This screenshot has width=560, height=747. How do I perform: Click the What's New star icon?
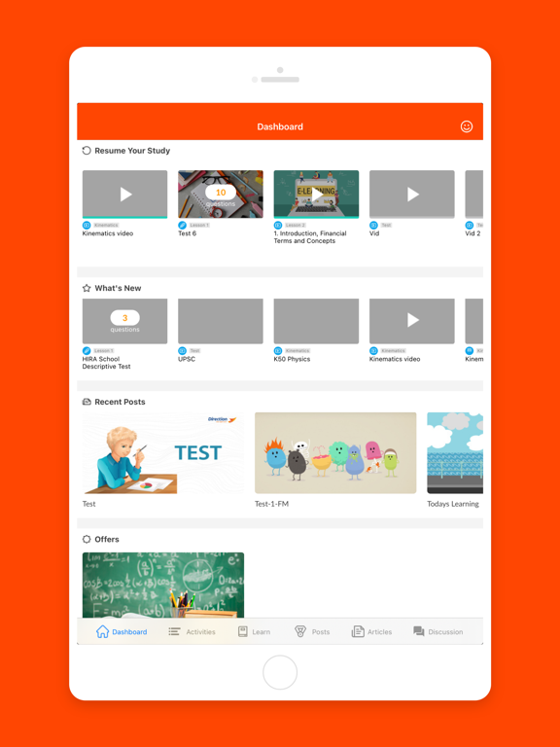pyautogui.click(x=87, y=288)
